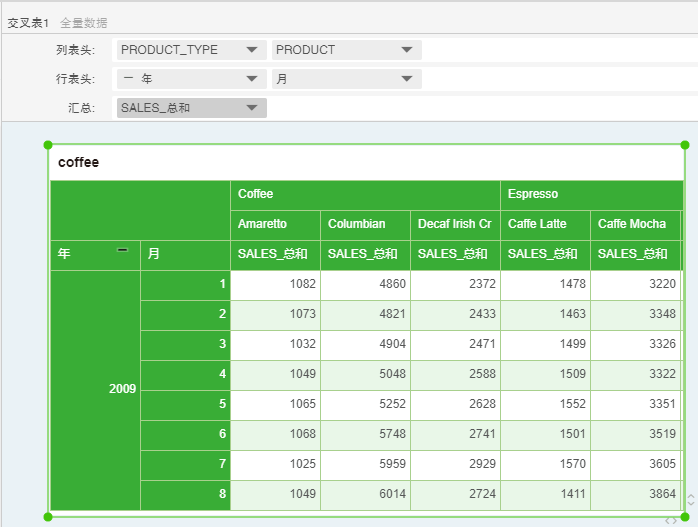
Task: Switch to the 全量数据 tab
Action: tap(84, 22)
